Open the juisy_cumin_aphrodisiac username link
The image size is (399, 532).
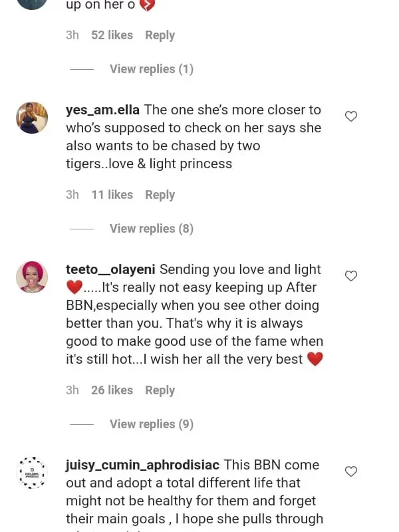click(x=142, y=465)
